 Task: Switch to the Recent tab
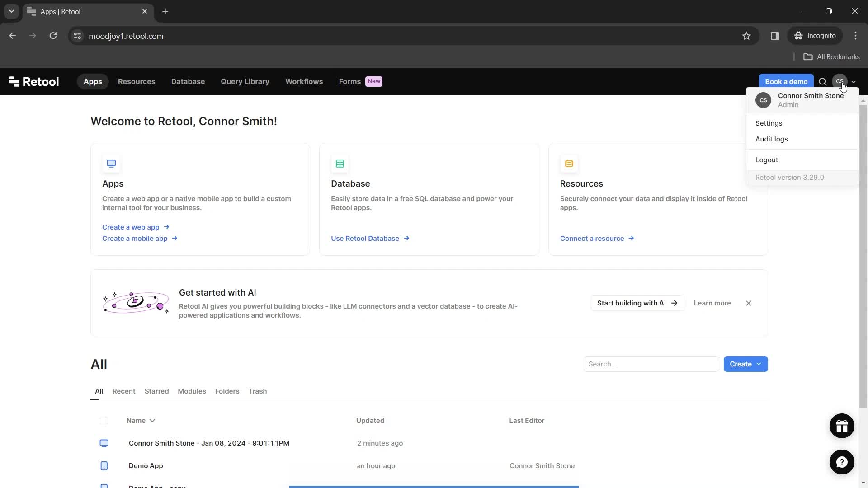pyautogui.click(x=123, y=391)
